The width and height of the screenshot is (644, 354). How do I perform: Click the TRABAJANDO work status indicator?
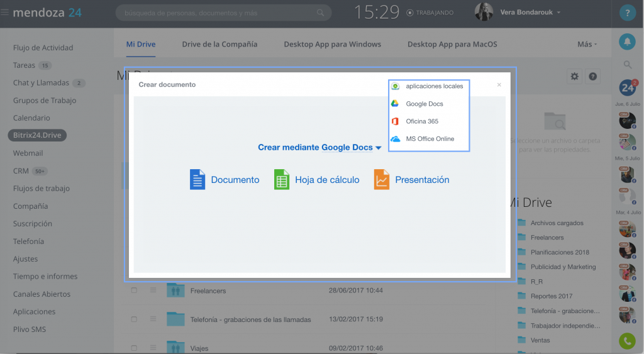[430, 13]
